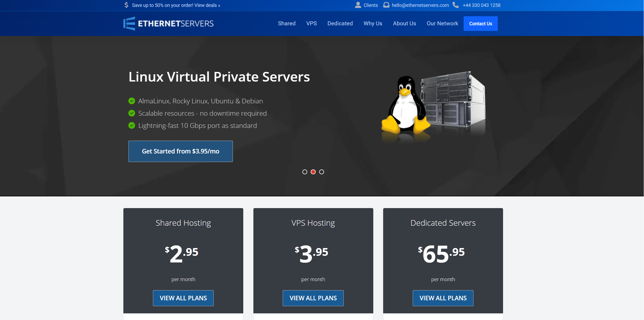Click the $3.95 price on VPS card
Screen dimensions: 644x320
[x=311, y=254]
